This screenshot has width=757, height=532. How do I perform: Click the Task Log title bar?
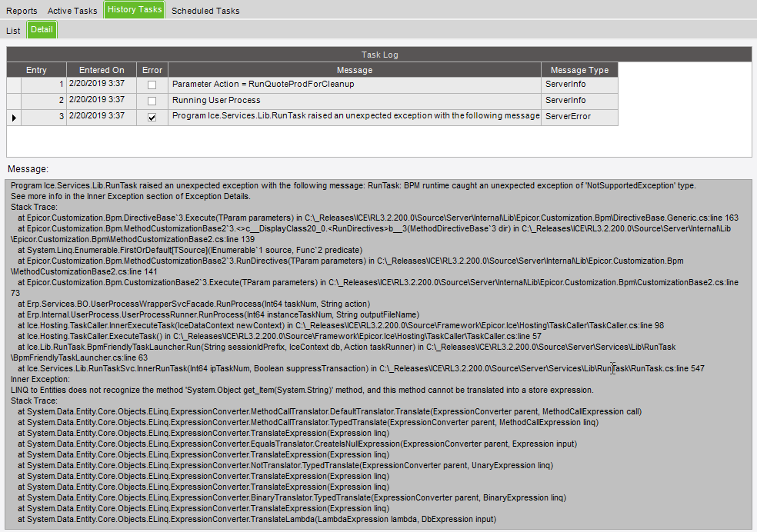tap(379, 55)
